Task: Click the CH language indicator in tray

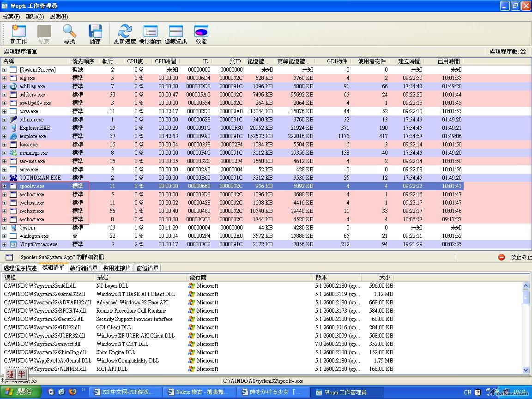Action: (467, 393)
